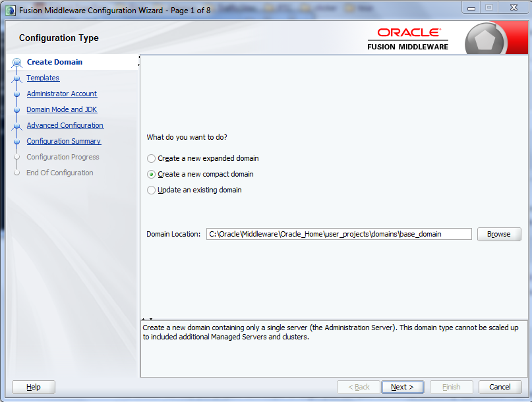Click the pentagon emblem in header
532x402 pixels.
click(485, 40)
